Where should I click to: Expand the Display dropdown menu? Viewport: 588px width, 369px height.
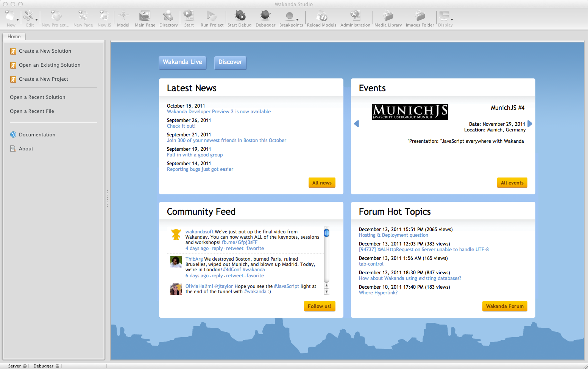pyautogui.click(x=452, y=20)
